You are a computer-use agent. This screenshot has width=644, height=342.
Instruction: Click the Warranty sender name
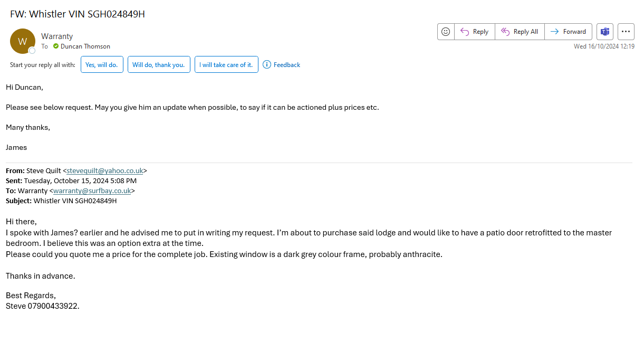click(x=57, y=36)
